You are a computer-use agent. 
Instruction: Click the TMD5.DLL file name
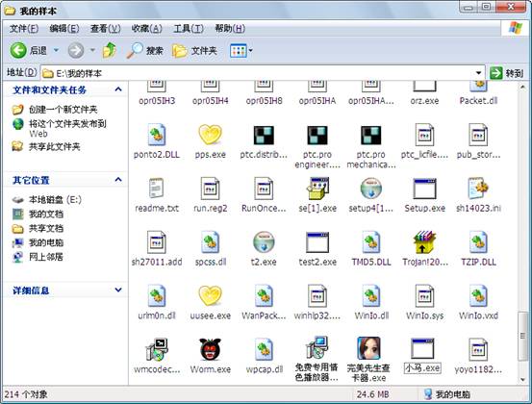371,262
